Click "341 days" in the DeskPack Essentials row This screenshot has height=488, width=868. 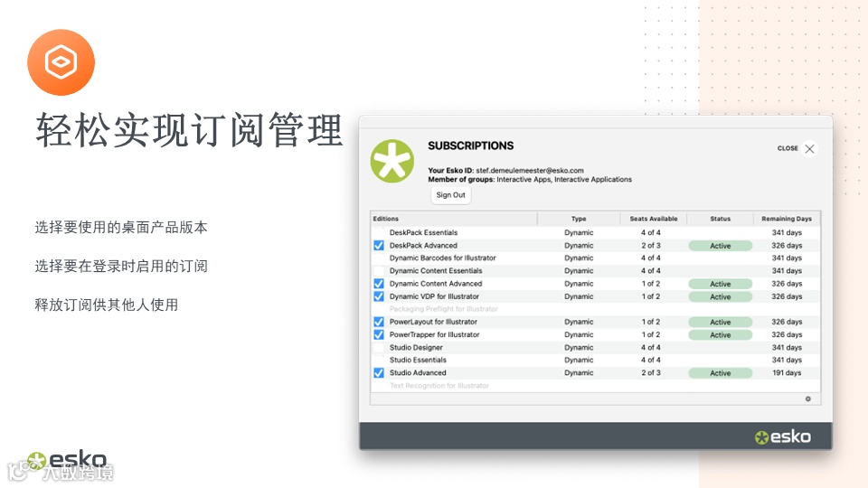pos(787,233)
